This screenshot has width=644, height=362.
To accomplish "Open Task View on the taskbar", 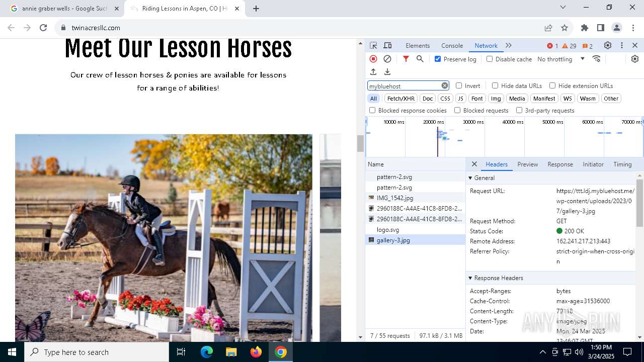I will (x=181, y=352).
